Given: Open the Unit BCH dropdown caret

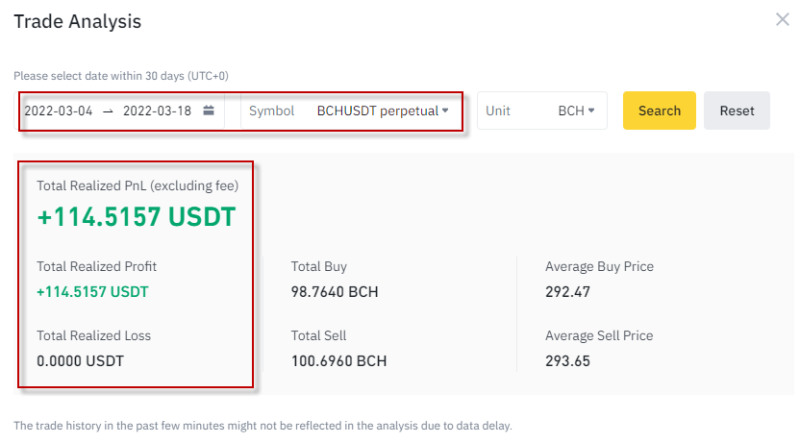Looking at the screenshot, I should click(591, 110).
